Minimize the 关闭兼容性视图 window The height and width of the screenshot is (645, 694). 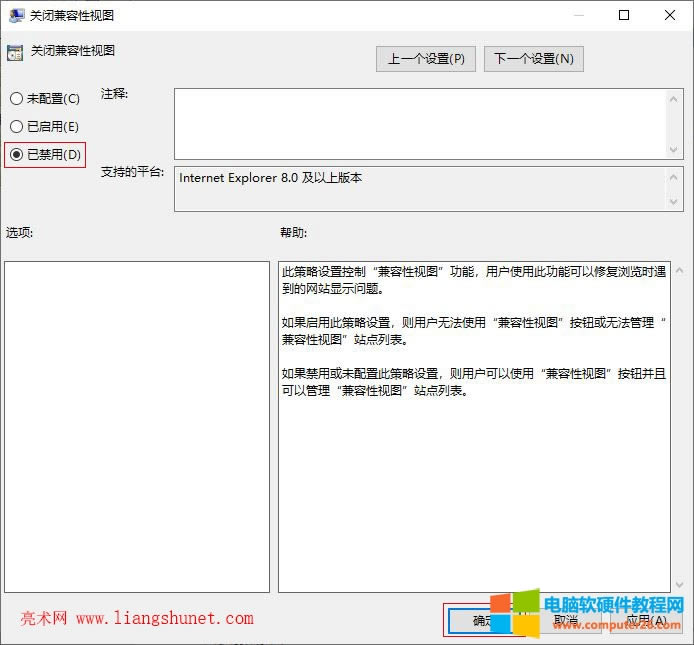coord(578,15)
